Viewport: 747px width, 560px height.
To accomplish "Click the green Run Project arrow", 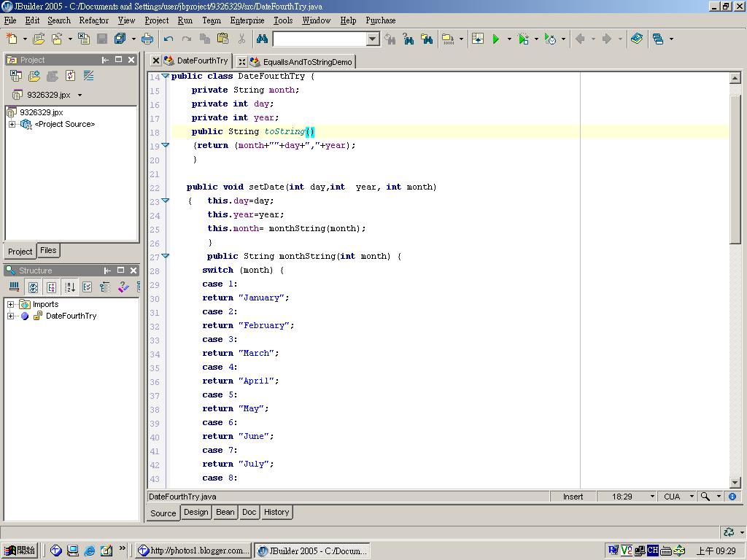I will pyautogui.click(x=496, y=39).
